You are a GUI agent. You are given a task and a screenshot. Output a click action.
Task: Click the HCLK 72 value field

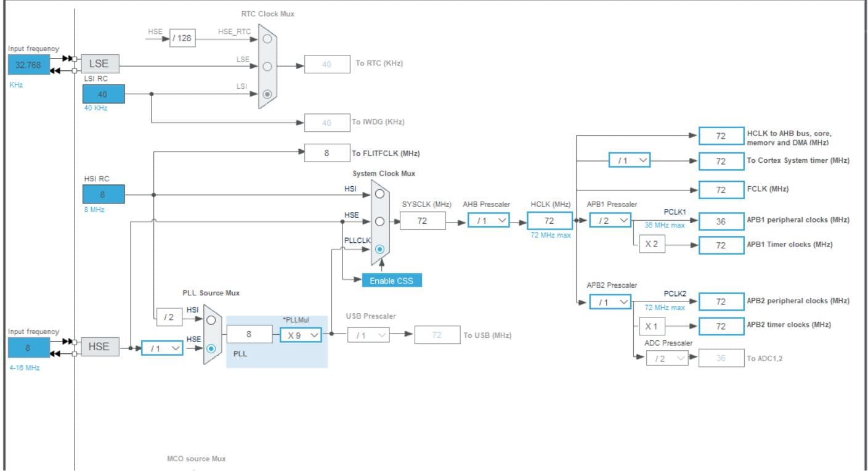[550, 220]
